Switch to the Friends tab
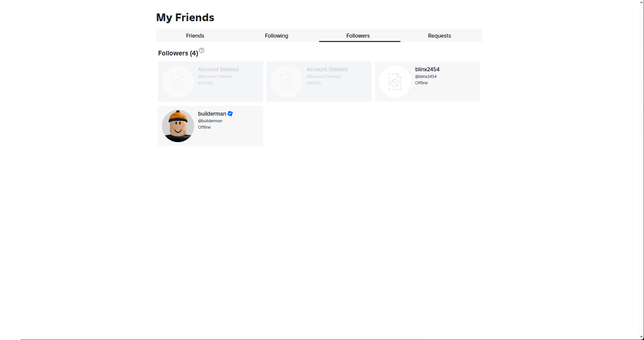 (x=195, y=36)
